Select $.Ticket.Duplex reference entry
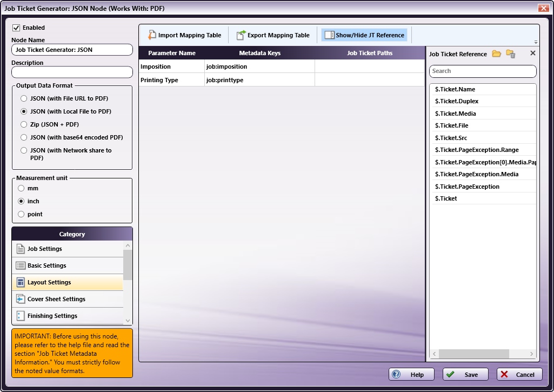The image size is (554, 392). [x=484, y=101]
